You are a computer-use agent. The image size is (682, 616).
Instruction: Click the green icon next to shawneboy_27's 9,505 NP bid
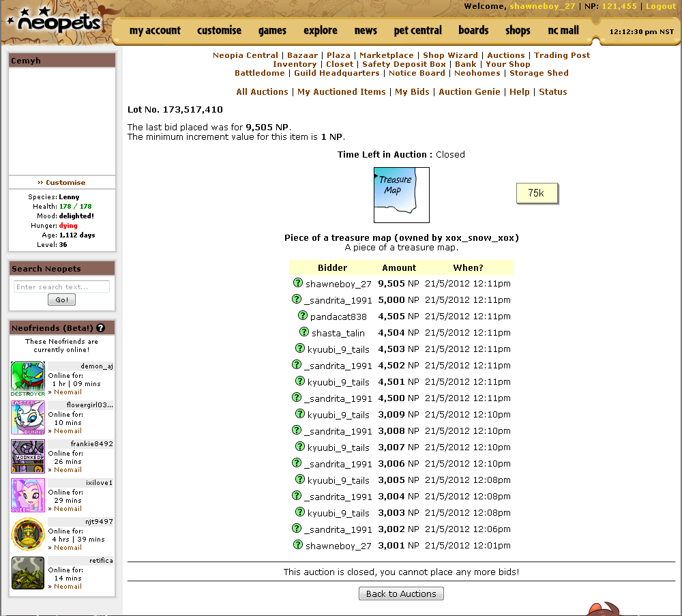[298, 283]
